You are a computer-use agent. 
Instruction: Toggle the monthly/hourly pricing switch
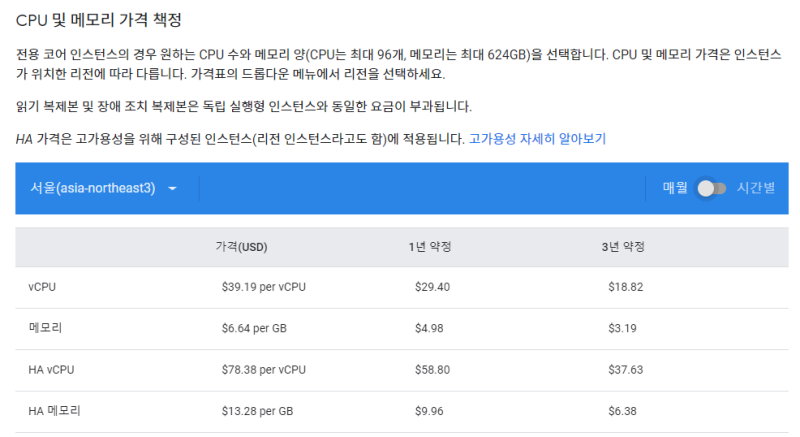tap(711, 188)
